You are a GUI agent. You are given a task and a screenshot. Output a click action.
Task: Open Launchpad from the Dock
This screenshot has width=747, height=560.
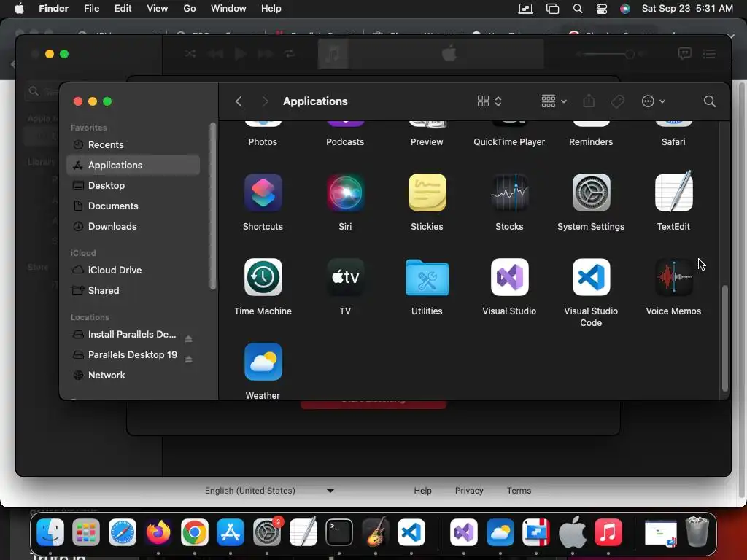(86, 532)
